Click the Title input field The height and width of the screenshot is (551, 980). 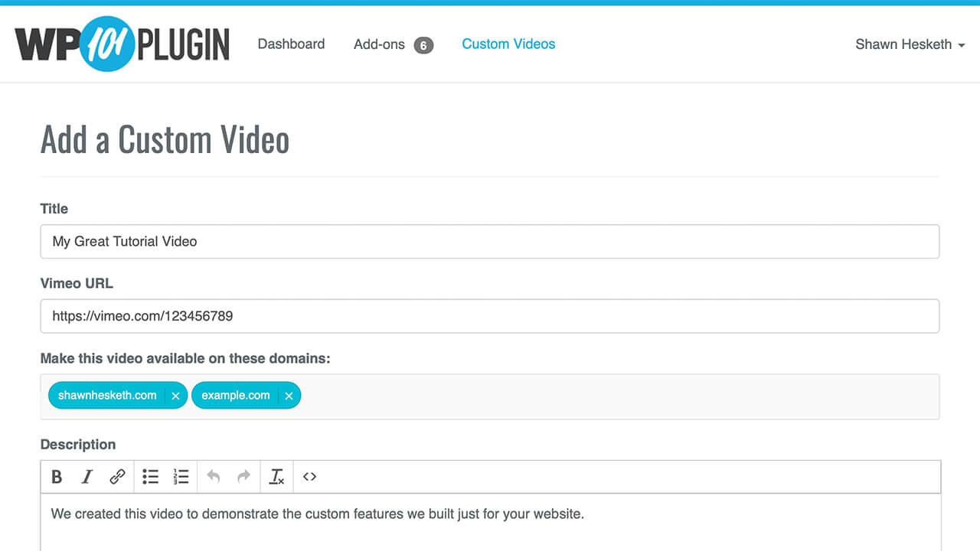[489, 241]
